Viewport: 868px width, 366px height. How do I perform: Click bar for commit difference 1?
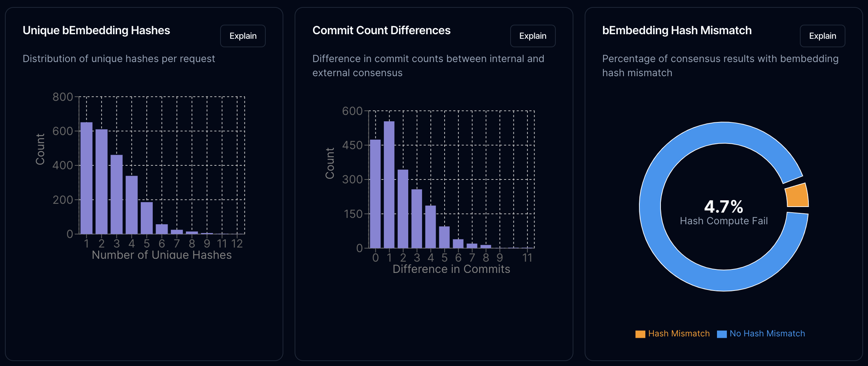[x=389, y=185]
